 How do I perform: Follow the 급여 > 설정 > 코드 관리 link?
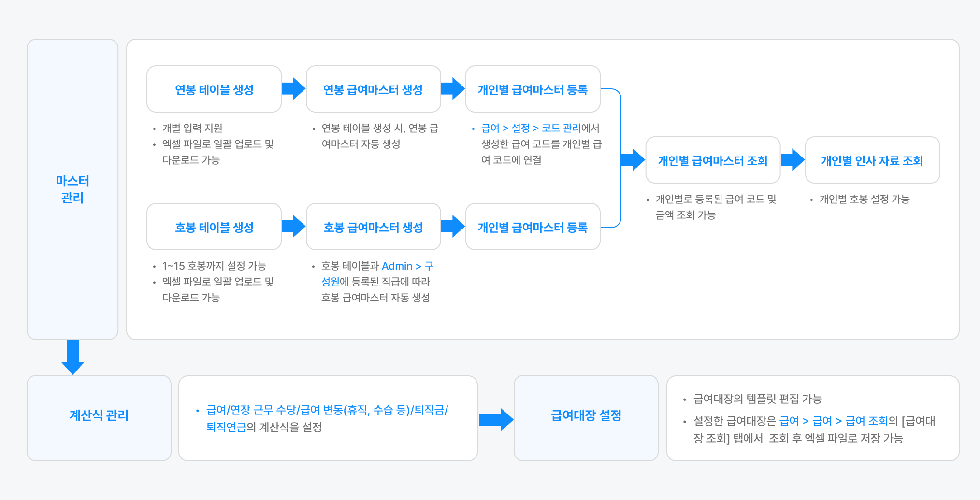click(531, 128)
